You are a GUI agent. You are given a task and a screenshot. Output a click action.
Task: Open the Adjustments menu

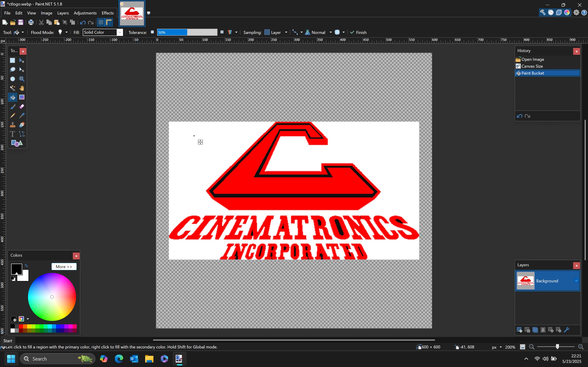(85, 13)
